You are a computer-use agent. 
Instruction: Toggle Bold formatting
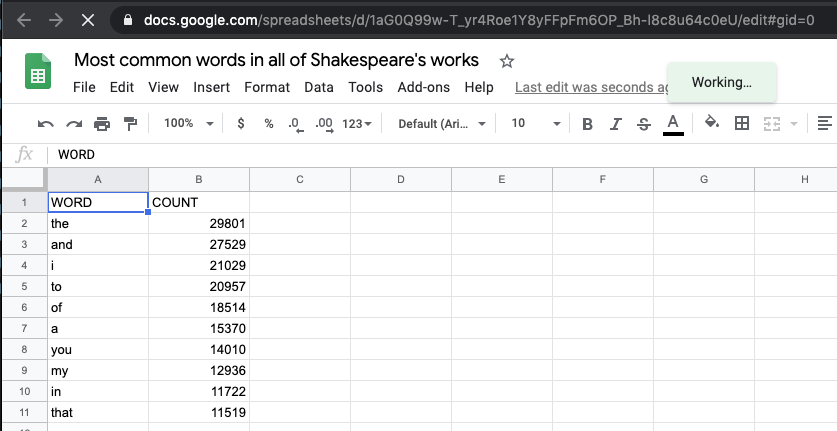coord(587,124)
